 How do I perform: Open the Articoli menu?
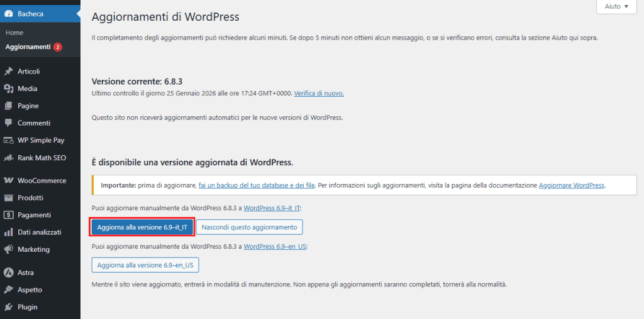[40, 72]
